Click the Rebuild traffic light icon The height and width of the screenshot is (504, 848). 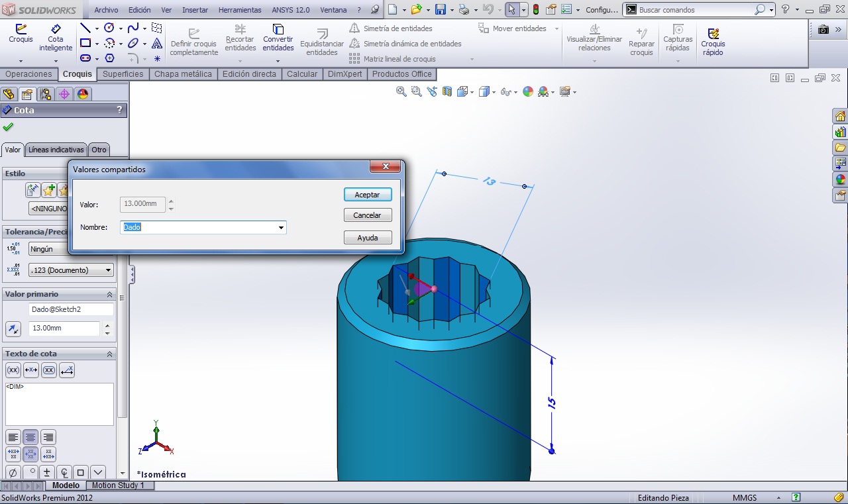[535, 10]
